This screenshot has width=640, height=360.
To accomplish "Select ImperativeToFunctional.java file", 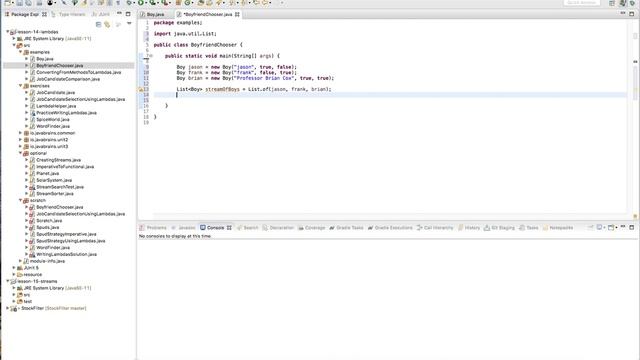I will point(65,167).
